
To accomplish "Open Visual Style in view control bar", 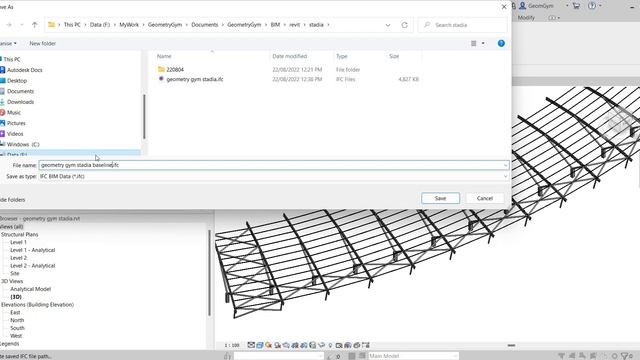I will pos(260,345).
